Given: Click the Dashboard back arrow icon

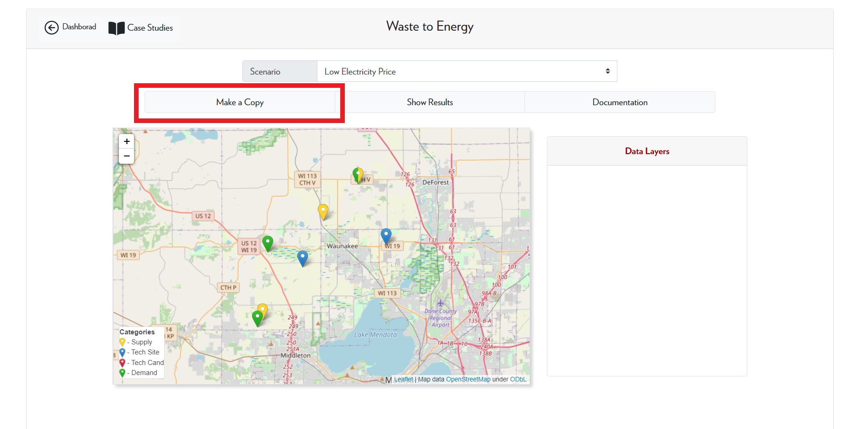Looking at the screenshot, I should click(x=52, y=27).
